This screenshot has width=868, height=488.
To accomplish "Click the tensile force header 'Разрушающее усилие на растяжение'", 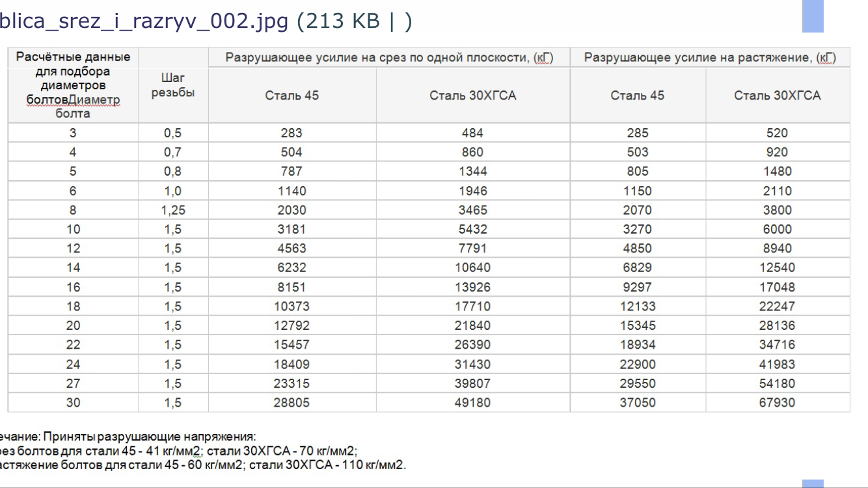I will point(709,57).
